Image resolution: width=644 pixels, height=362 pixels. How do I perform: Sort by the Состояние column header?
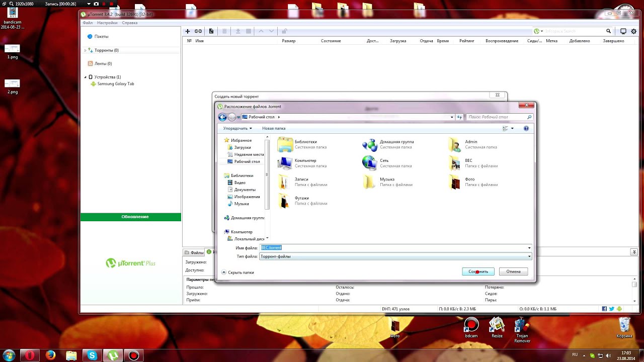point(331,41)
